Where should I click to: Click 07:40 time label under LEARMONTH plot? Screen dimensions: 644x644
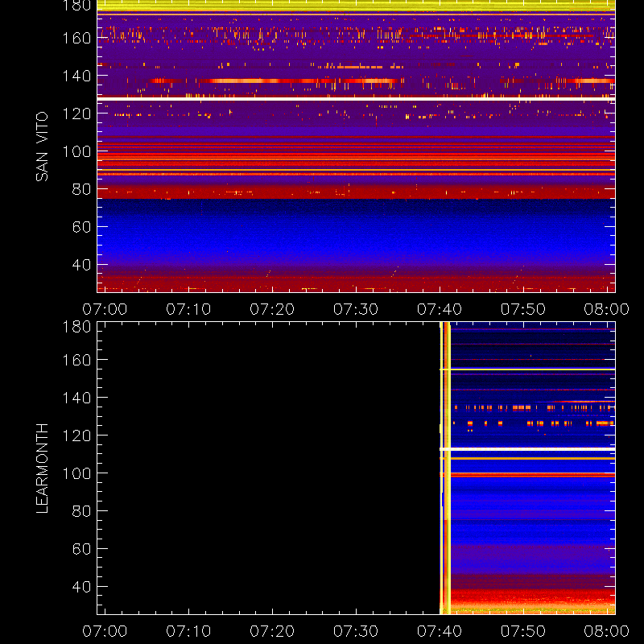[x=440, y=631]
